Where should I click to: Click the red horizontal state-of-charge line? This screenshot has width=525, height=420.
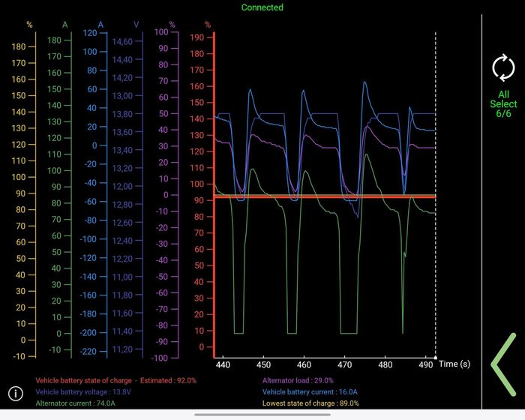(325, 197)
